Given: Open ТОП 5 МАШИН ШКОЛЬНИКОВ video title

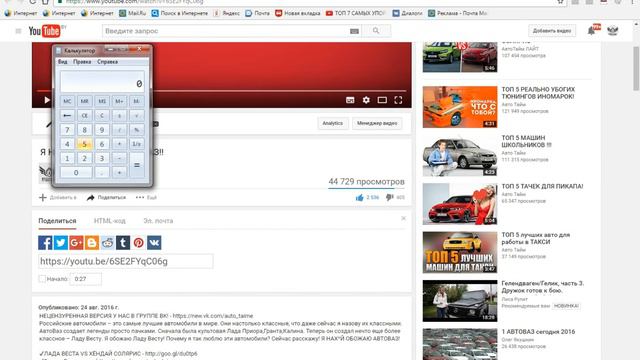Looking at the screenshot, I should [x=527, y=141].
